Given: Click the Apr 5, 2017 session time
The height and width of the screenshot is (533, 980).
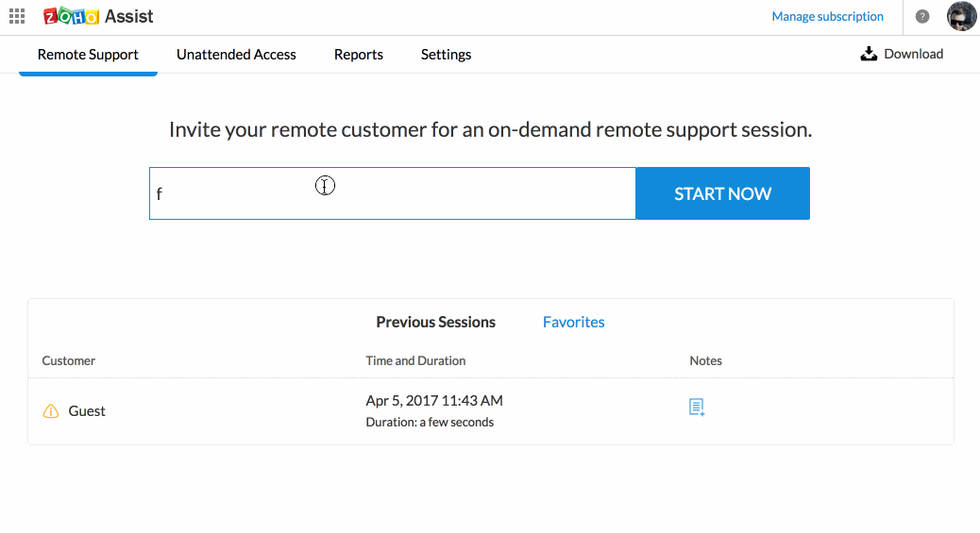Looking at the screenshot, I should point(434,401).
